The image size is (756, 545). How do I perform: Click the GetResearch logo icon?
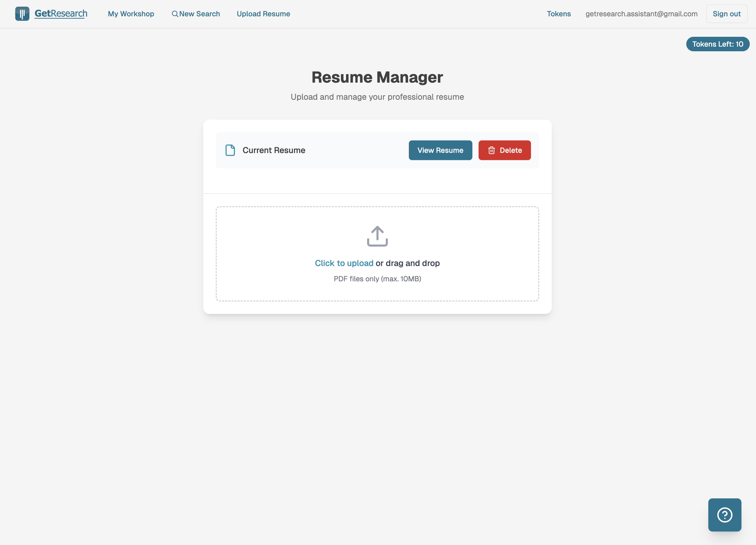[x=22, y=14]
